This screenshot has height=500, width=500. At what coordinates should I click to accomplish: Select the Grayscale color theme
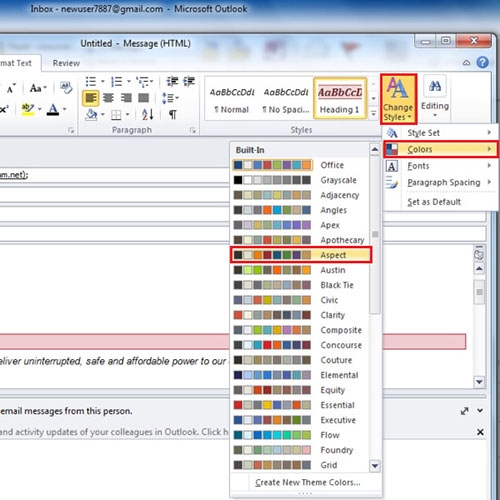click(x=300, y=180)
